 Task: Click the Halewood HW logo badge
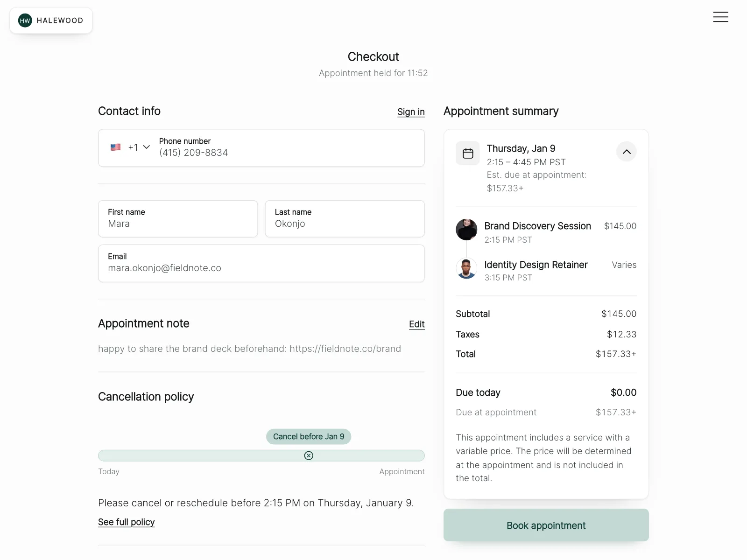[x=51, y=21]
